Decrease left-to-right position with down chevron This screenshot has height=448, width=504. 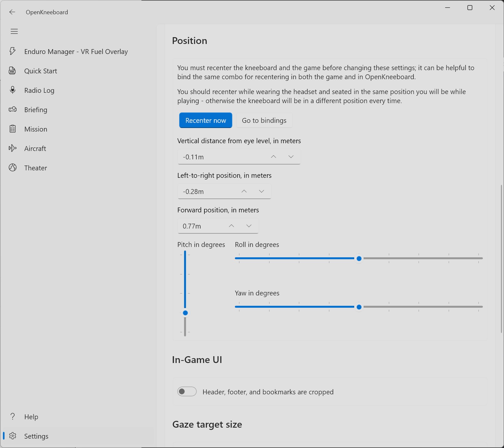point(262,191)
